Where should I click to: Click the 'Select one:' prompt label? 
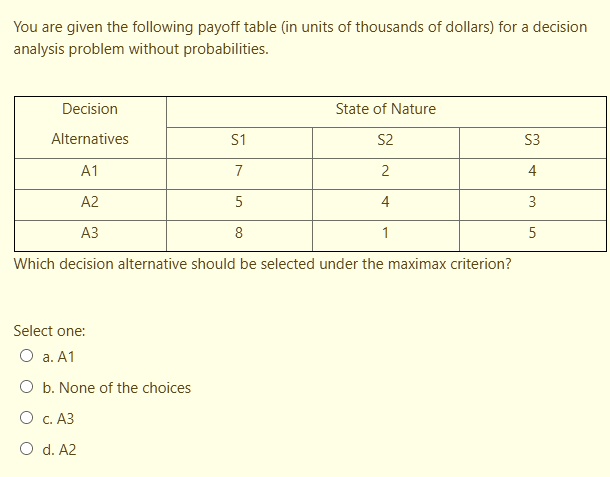[x=49, y=330]
